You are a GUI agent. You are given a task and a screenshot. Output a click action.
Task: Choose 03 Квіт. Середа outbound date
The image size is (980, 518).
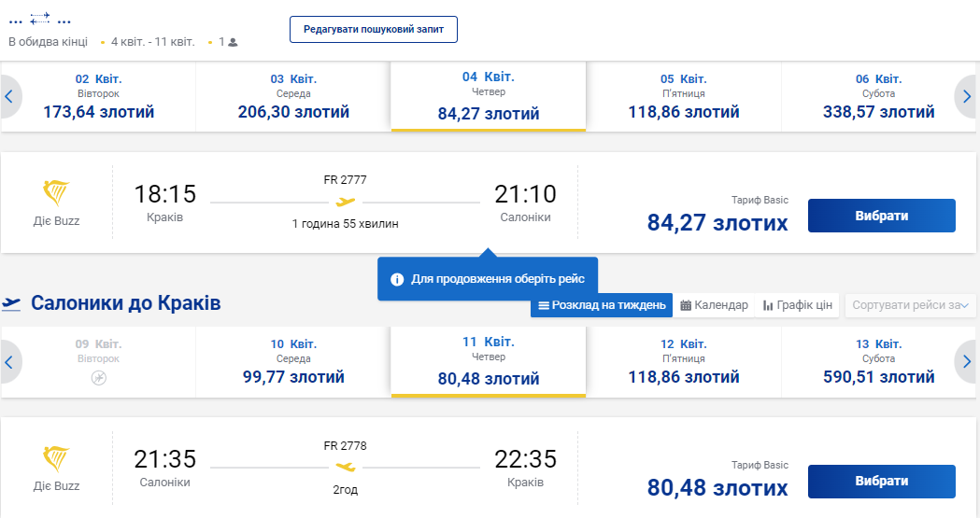[x=293, y=96]
